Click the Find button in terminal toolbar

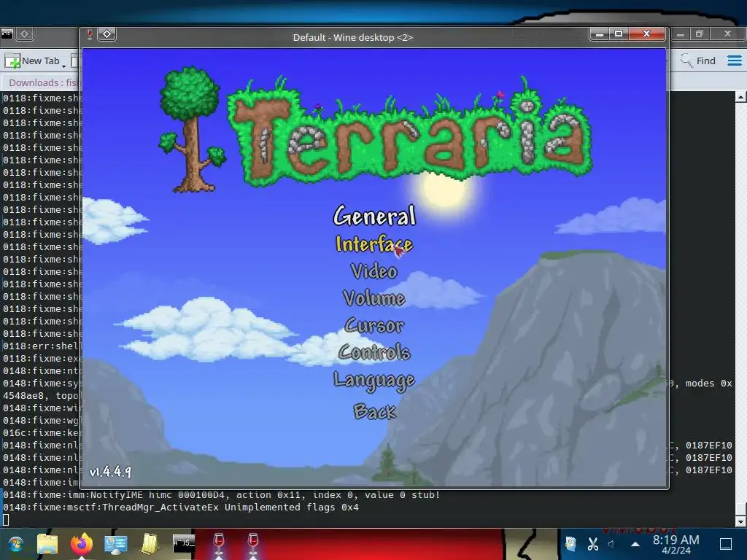tap(698, 61)
